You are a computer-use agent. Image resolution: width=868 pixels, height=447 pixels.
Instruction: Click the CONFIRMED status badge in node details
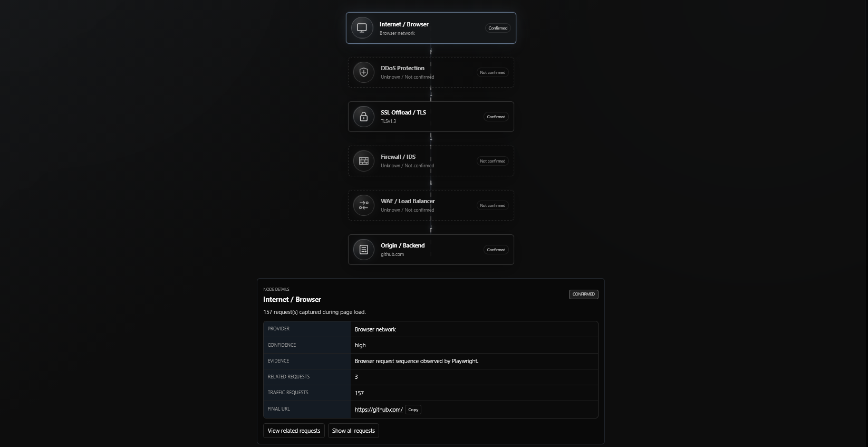[584, 294]
